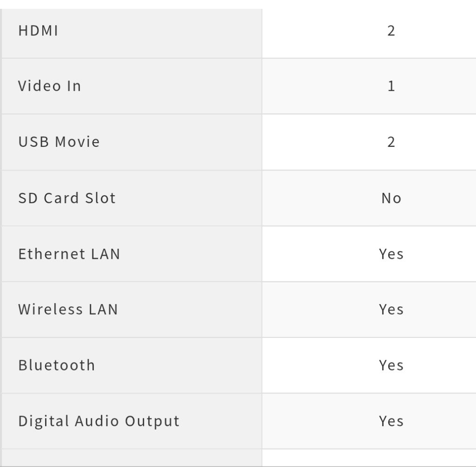476x476 pixels.
Task: Click the blank label cell below Digital Audio Output
Action: (x=132, y=458)
